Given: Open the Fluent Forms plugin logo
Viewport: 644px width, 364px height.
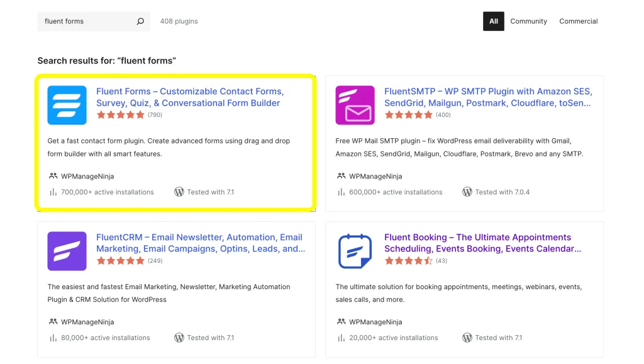Looking at the screenshot, I should pos(67,105).
